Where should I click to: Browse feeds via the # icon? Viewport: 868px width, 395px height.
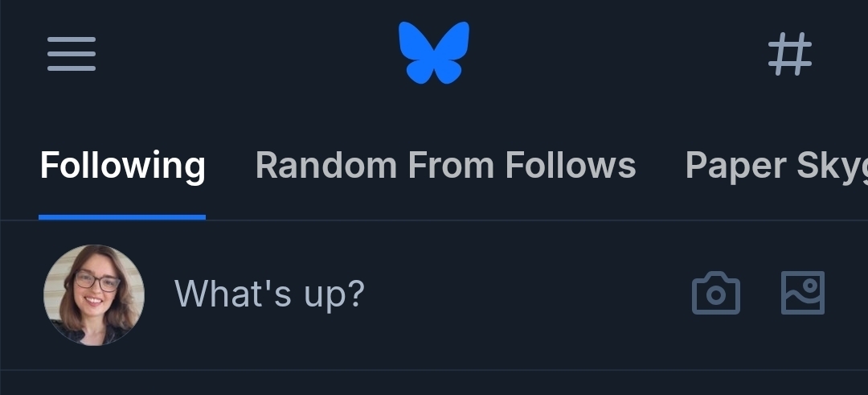789,55
